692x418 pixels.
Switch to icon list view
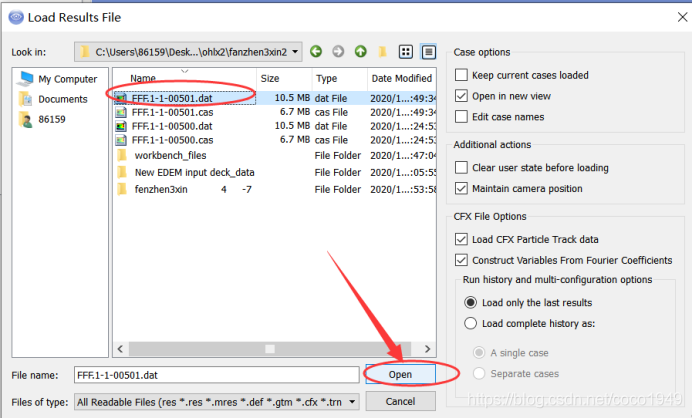pos(406,52)
